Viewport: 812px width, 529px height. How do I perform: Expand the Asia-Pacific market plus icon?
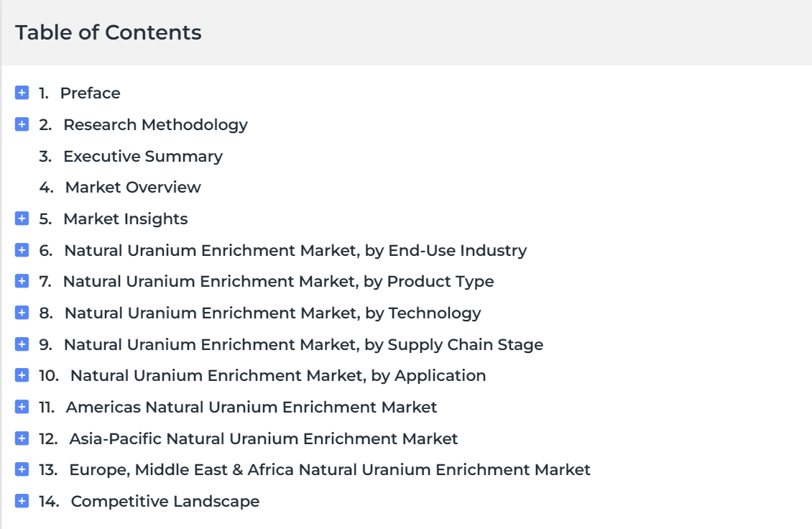pyautogui.click(x=22, y=438)
